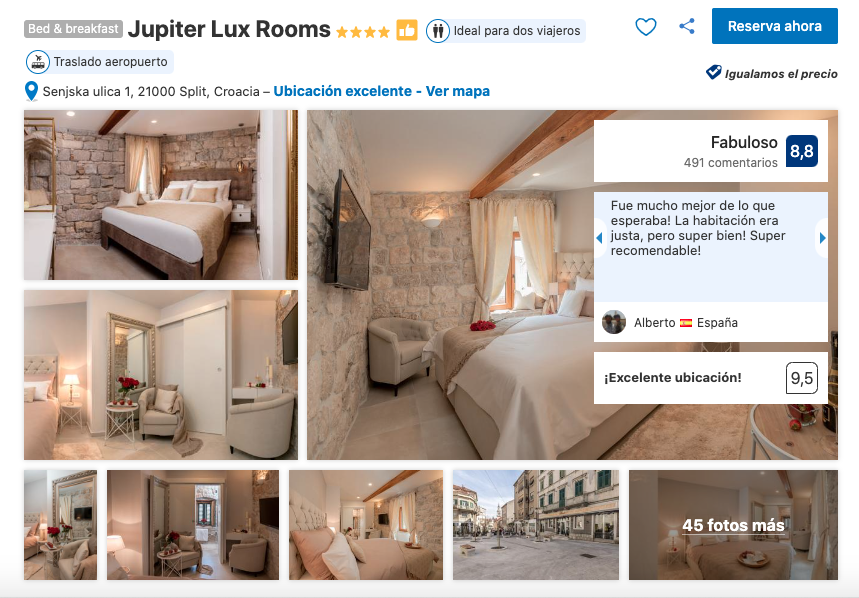Open the street view photo thumbnail
The height and width of the screenshot is (598, 859).
point(536,525)
